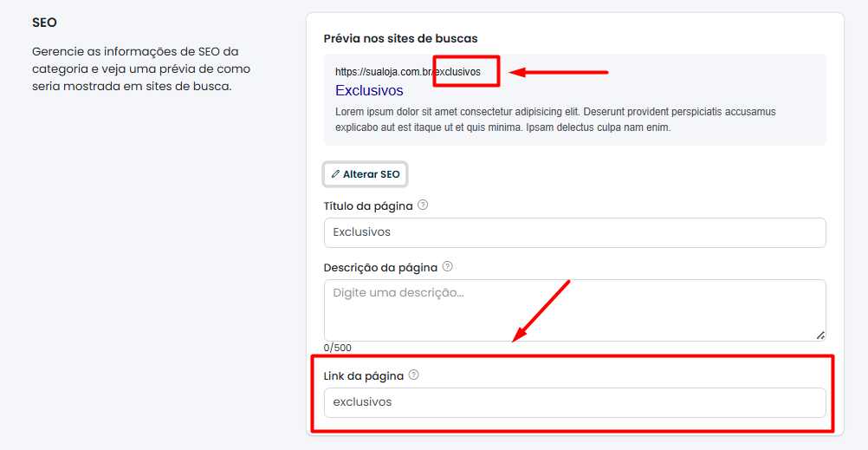Open the blue Exclusivos preview title link
Image resolution: width=868 pixels, height=450 pixels.
click(x=369, y=90)
